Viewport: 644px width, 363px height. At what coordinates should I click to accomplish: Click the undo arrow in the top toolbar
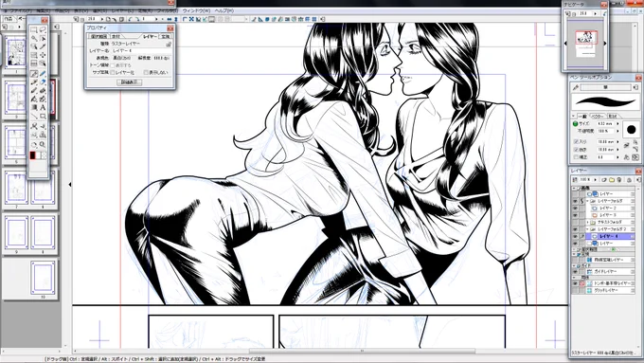[131, 19]
